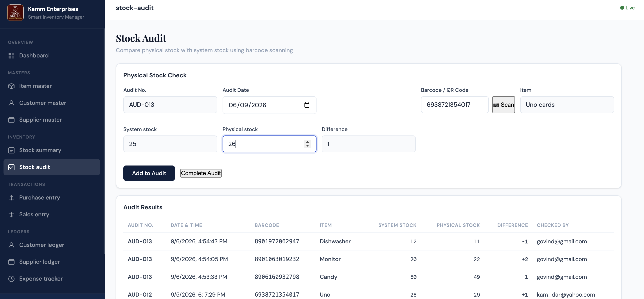Viewport: 644px width, 299px height.
Task: Decrease Physical stock with the down arrow
Action: pos(307,146)
